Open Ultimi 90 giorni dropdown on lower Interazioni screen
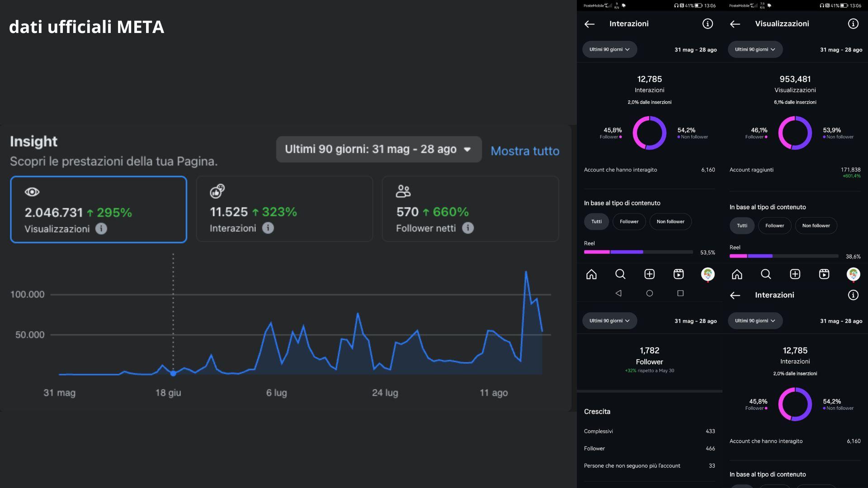Image resolution: width=868 pixels, height=488 pixels. click(x=755, y=321)
